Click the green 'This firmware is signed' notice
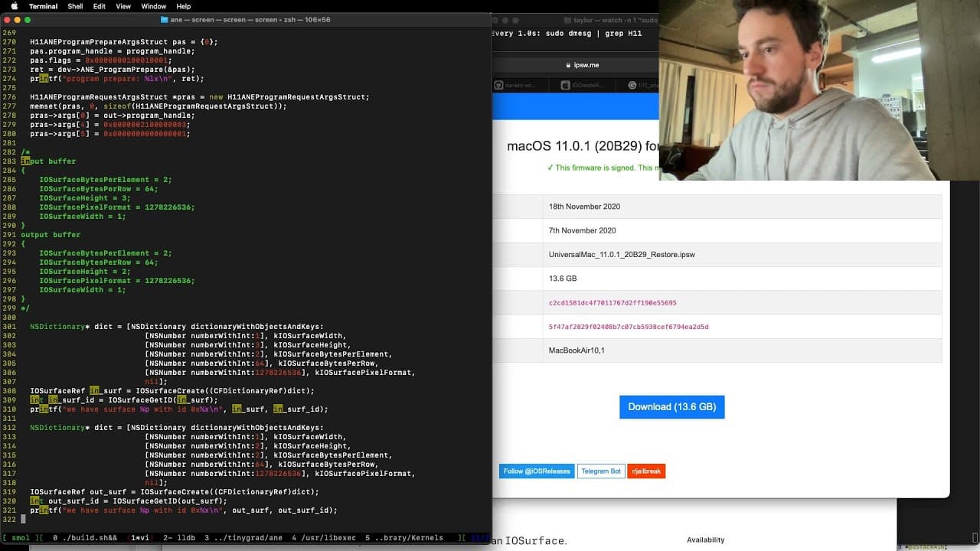The height and width of the screenshot is (551, 980). tap(603, 168)
